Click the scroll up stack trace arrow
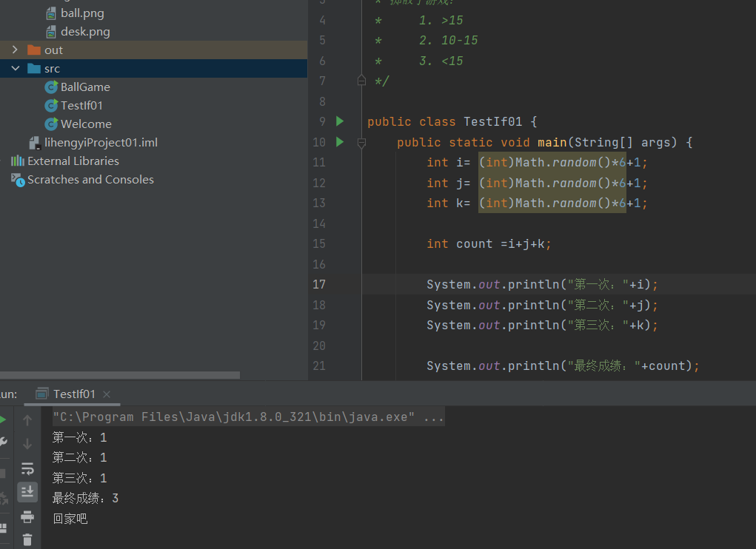 27,420
